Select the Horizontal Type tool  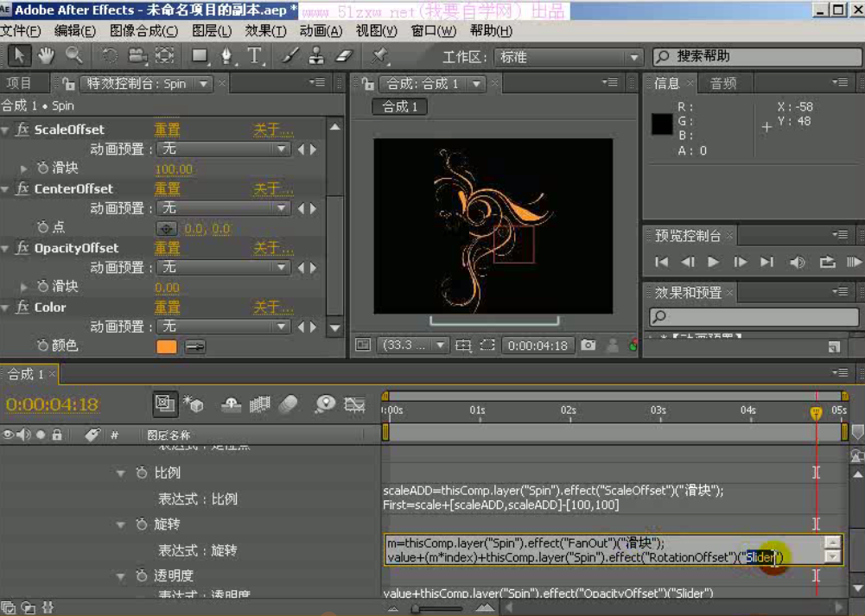click(254, 55)
